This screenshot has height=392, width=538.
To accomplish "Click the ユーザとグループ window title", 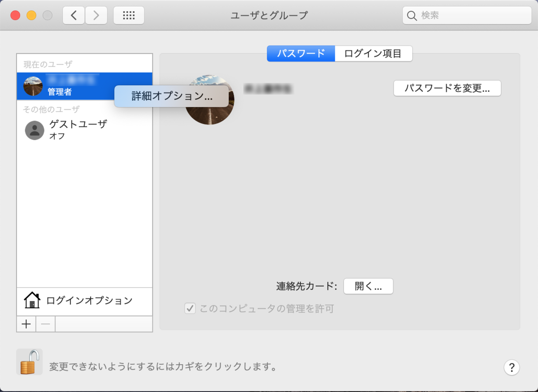I will 269,16.
